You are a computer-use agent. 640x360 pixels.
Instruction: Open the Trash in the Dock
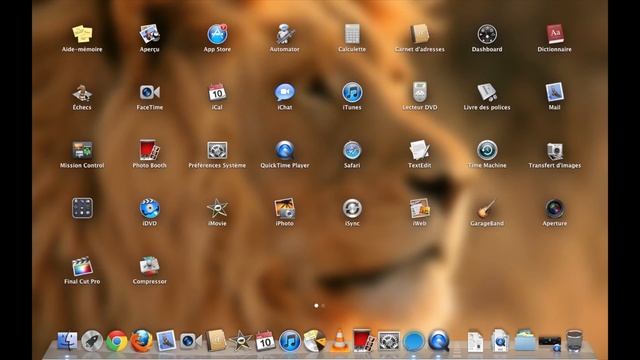coord(574,341)
